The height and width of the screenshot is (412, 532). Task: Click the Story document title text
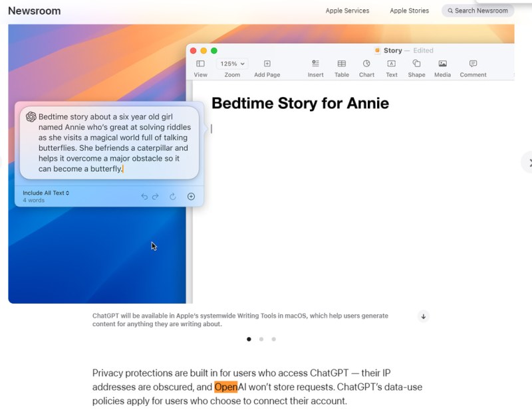[392, 51]
